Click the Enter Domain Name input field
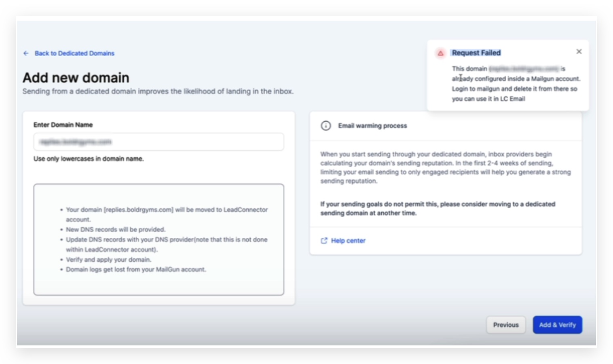The height and width of the screenshot is (364, 613). pos(159,142)
